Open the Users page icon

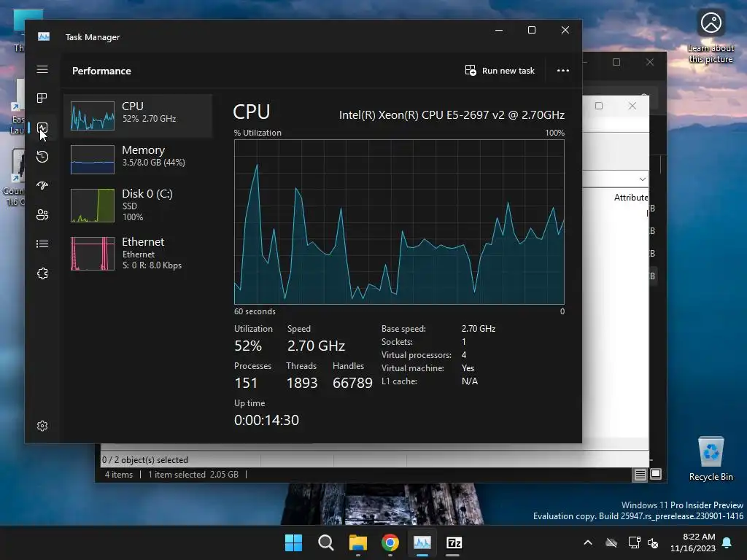[x=42, y=215]
